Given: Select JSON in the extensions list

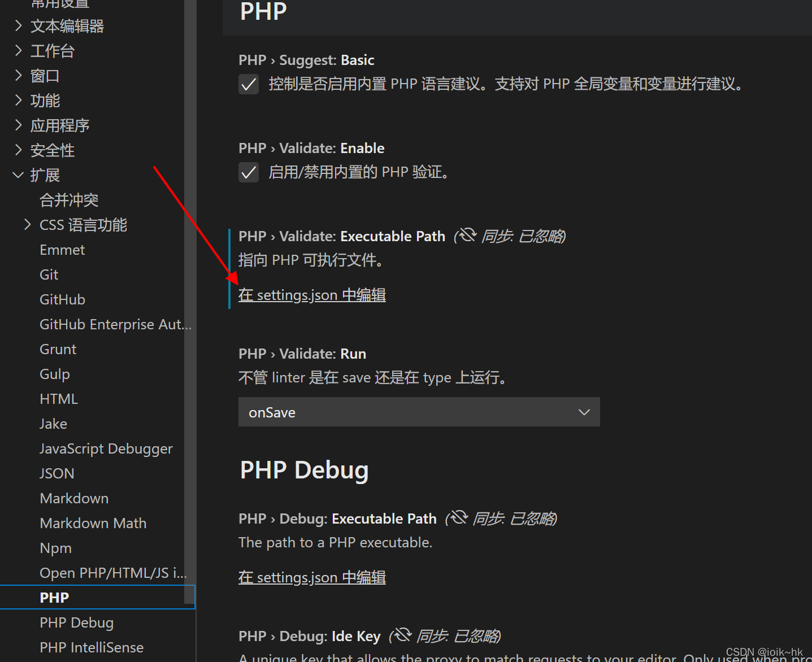Looking at the screenshot, I should [57, 473].
